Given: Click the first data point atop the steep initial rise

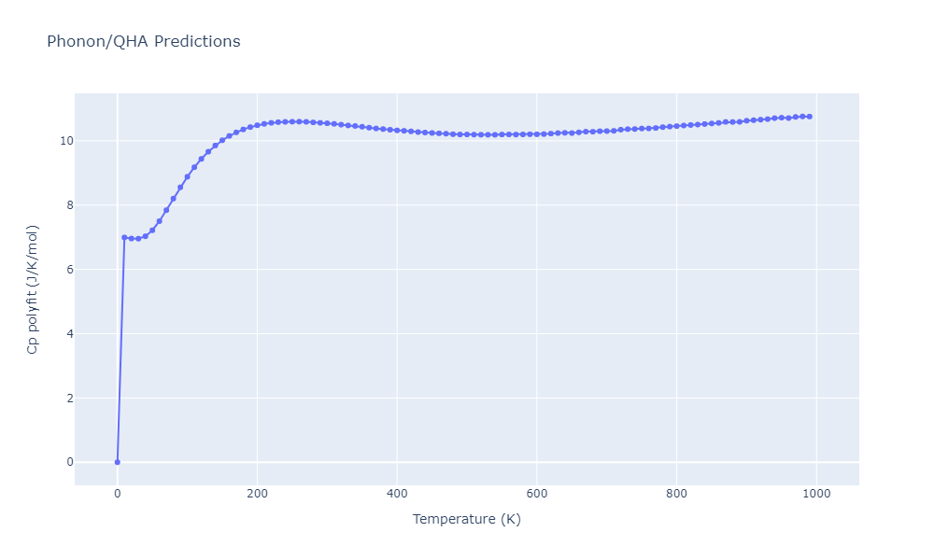Looking at the screenshot, I should point(124,237).
